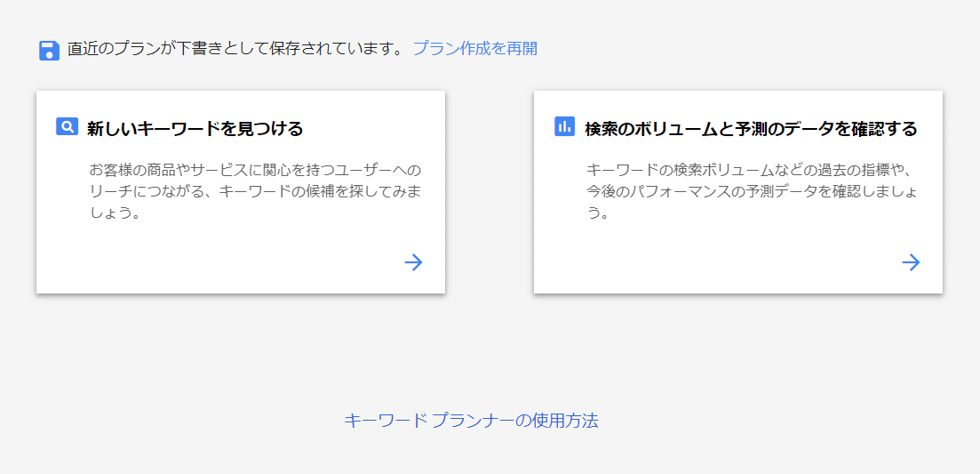Click the 直近のプランが下書きとして保存されています message
This screenshot has height=474, width=980.
click(x=235, y=49)
